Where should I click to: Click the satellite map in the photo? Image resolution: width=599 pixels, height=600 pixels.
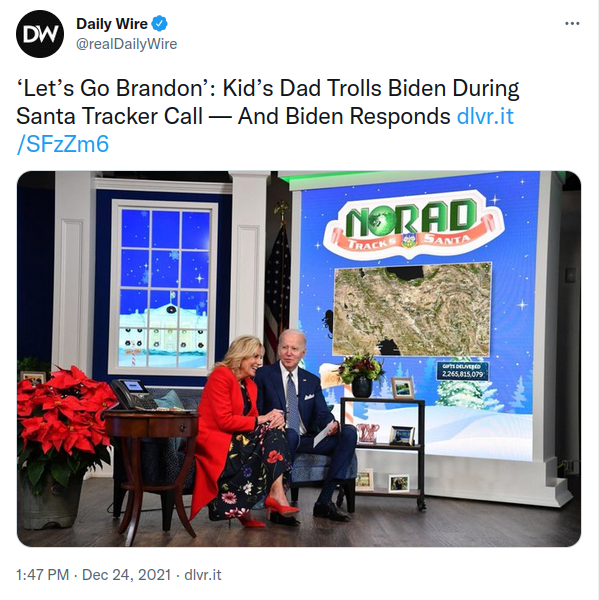click(413, 308)
